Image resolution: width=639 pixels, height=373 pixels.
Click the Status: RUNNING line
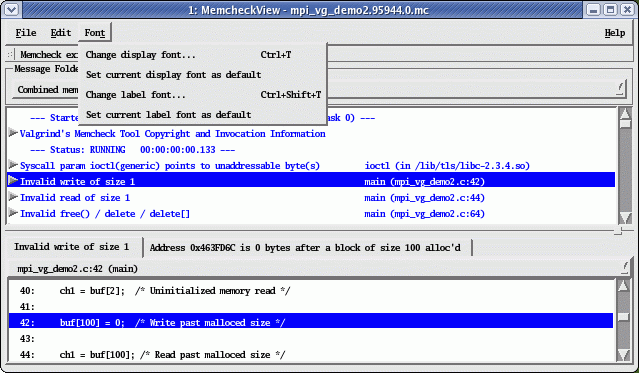click(132, 150)
